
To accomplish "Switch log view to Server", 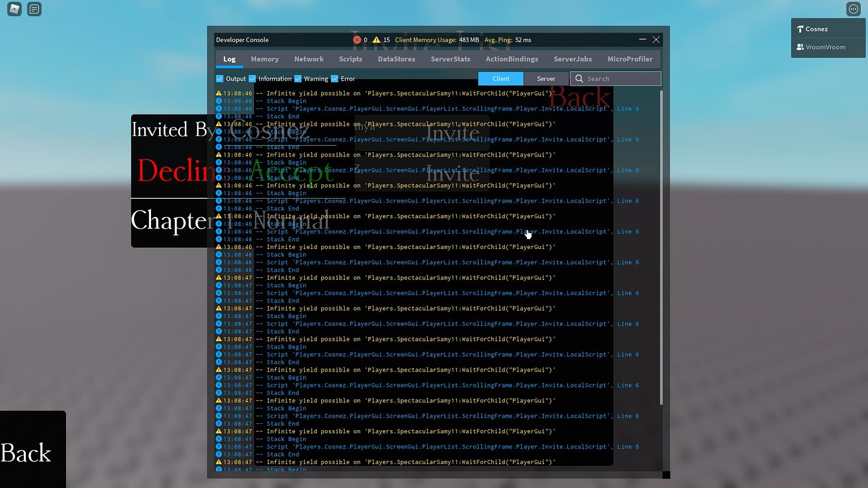I will (x=545, y=79).
